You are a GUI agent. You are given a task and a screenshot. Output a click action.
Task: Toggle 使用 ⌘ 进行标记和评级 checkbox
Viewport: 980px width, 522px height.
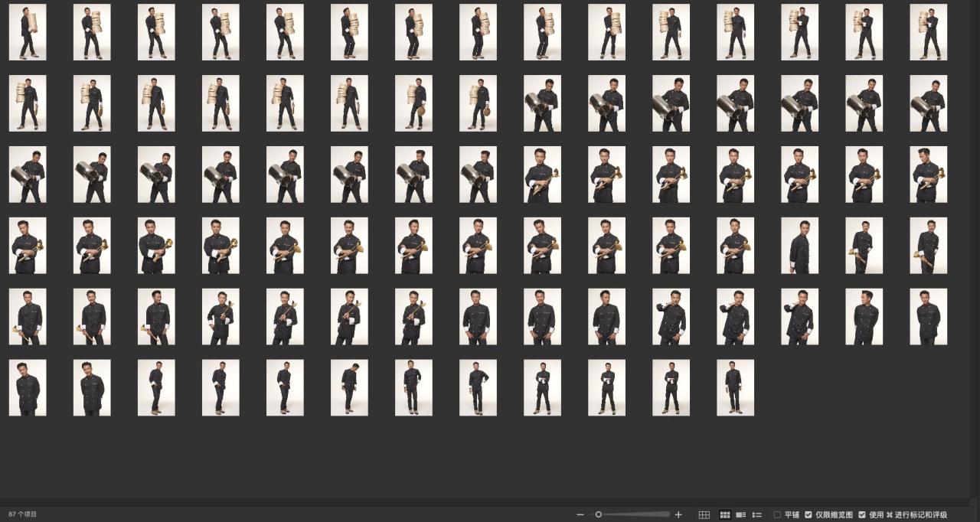(862, 514)
